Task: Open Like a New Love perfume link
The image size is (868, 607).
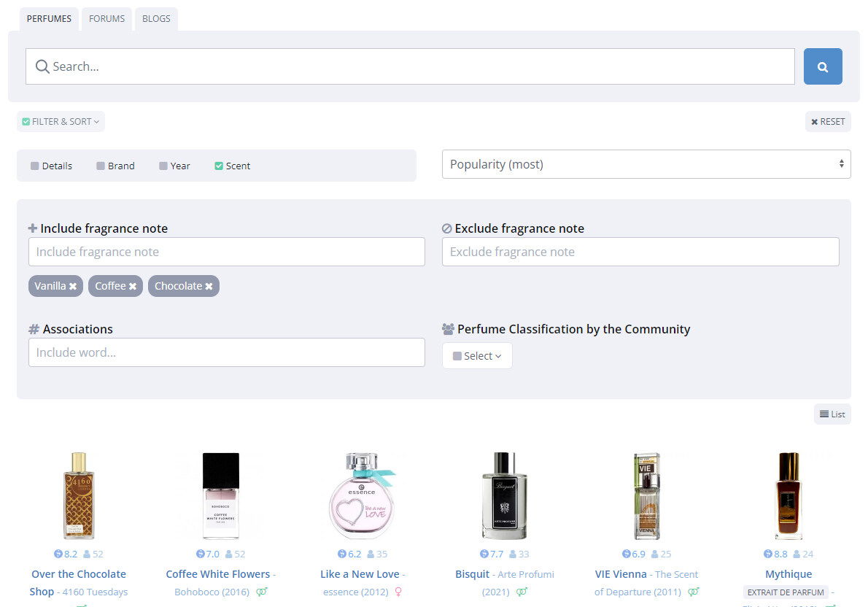Action: coord(360,574)
